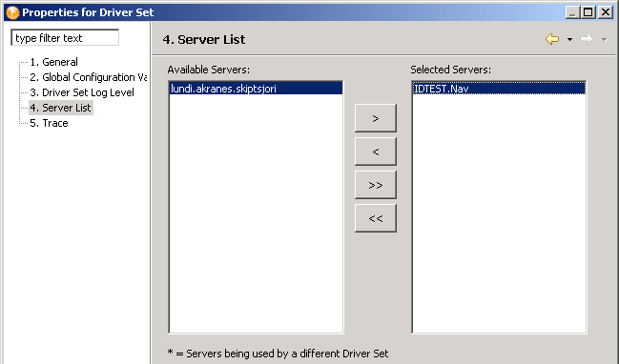The height and width of the screenshot is (364, 619).
Task: Open the 5. Trace page
Action: pos(49,123)
